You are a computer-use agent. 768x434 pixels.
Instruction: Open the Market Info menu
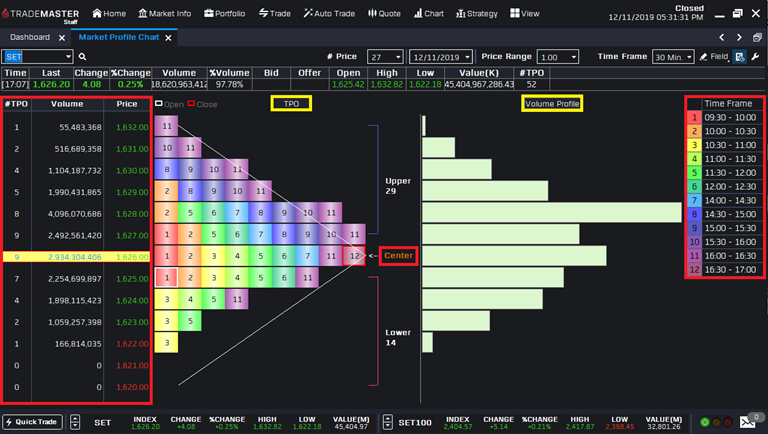click(x=165, y=13)
